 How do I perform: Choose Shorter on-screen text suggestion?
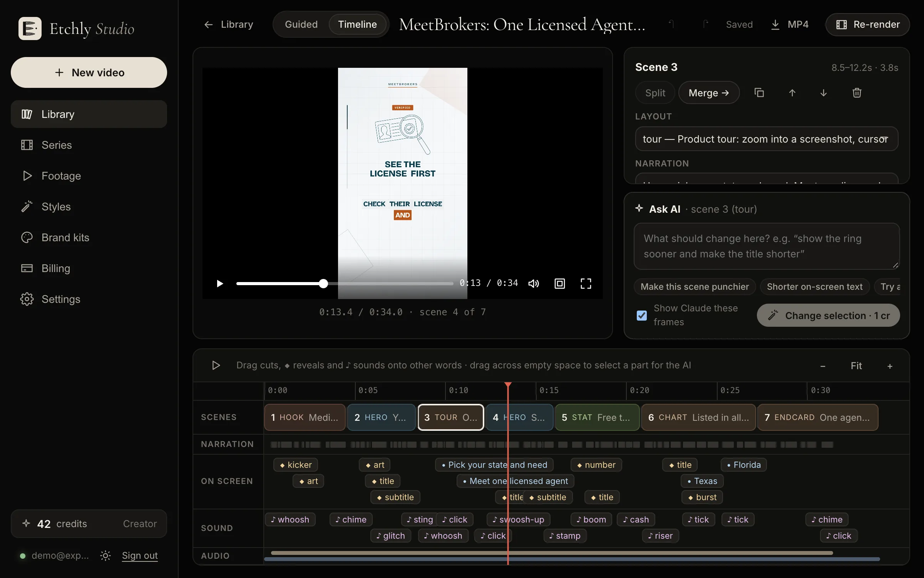tap(815, 287)
